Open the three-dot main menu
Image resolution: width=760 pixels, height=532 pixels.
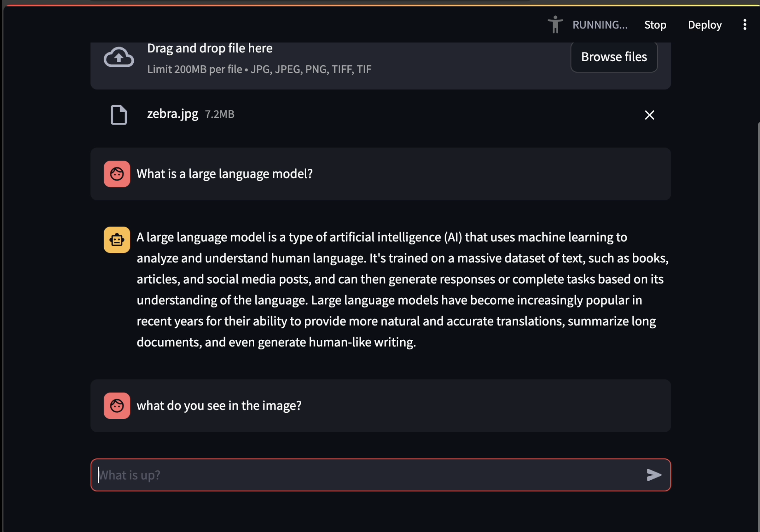pos(745,25)
